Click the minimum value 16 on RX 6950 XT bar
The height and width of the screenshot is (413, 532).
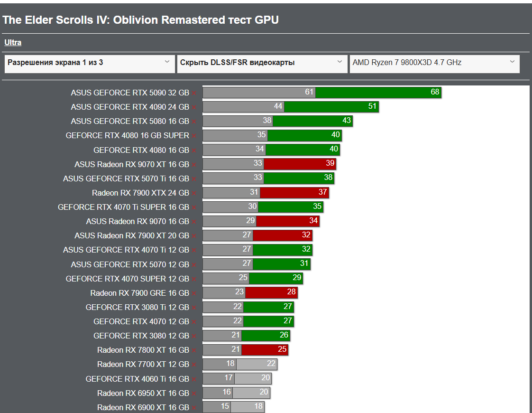(227, 392)
